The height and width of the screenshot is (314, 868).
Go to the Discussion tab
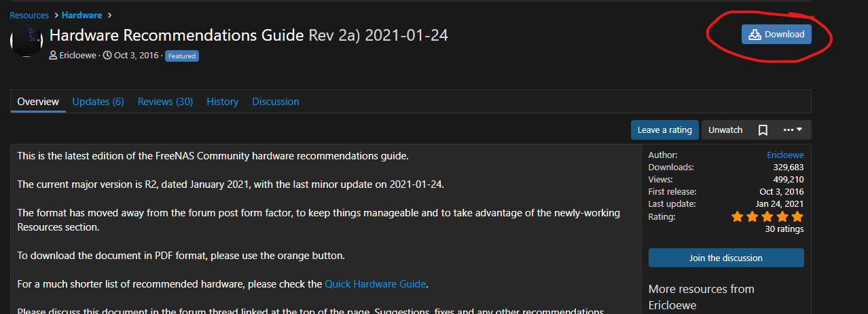[275, 102]
